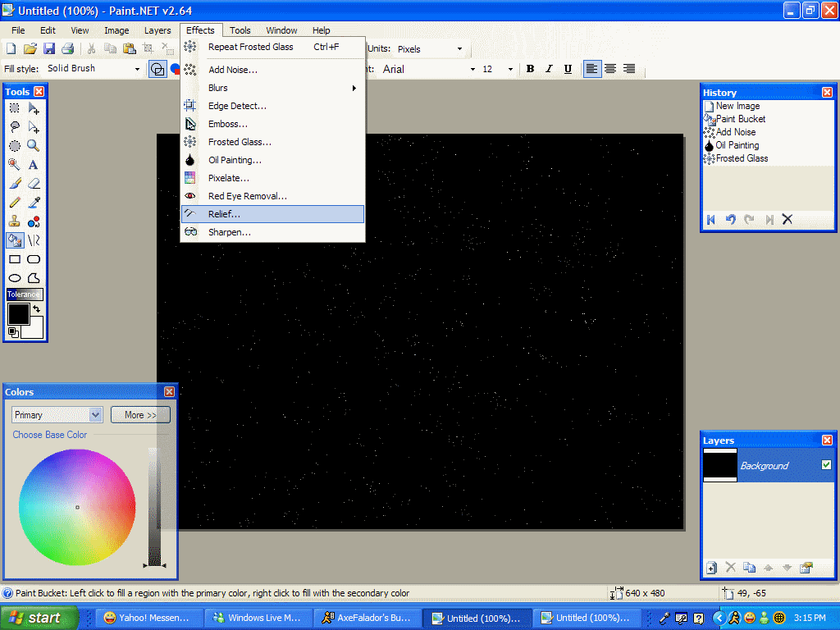Click the More >> button in Colors

(x=140, y=415)
